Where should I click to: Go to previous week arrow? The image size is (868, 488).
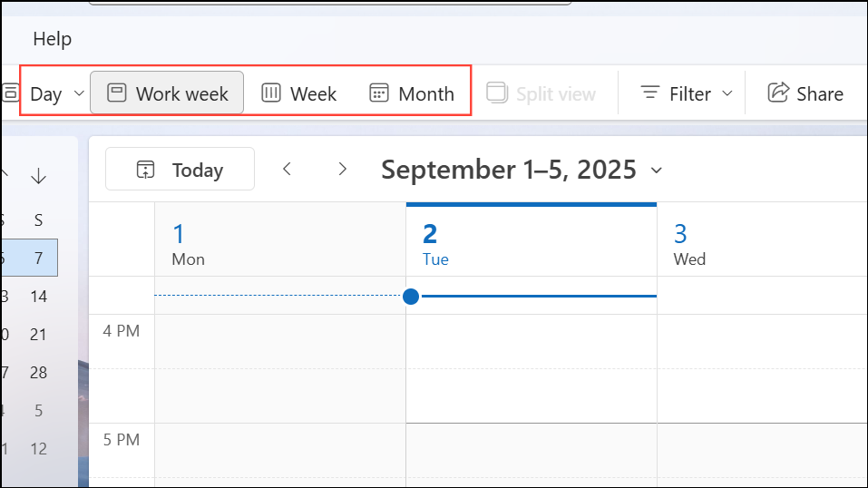[288, 169]
